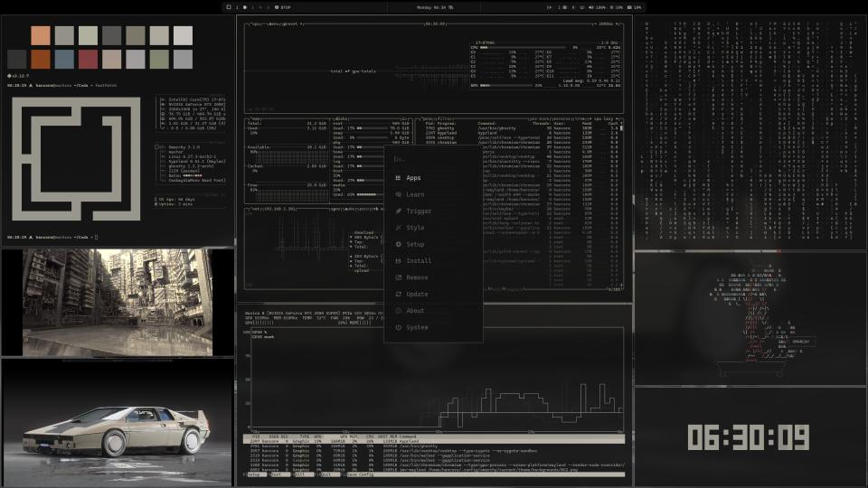
Task: Click the System power icon
Action: click(x=398, y=327)
